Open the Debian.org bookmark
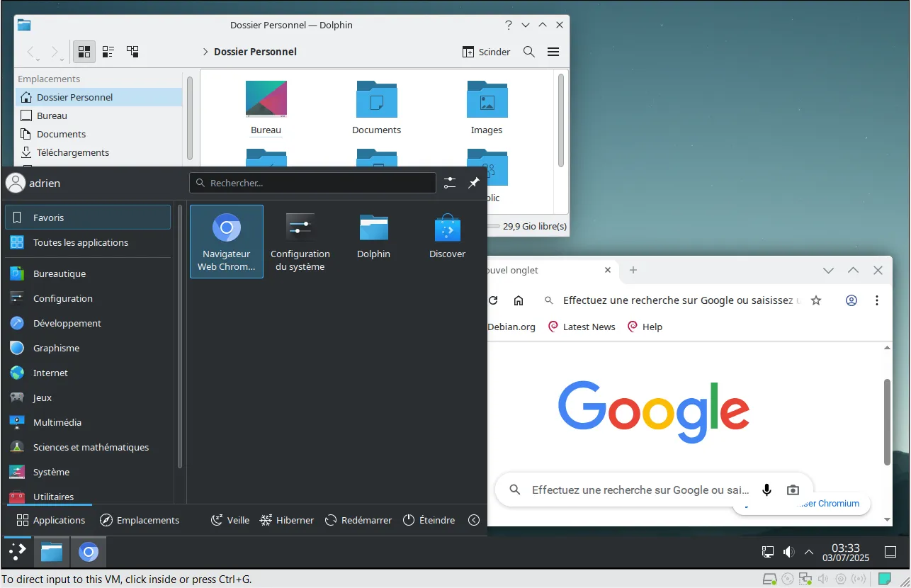The image size is (911, 588). 511,327
